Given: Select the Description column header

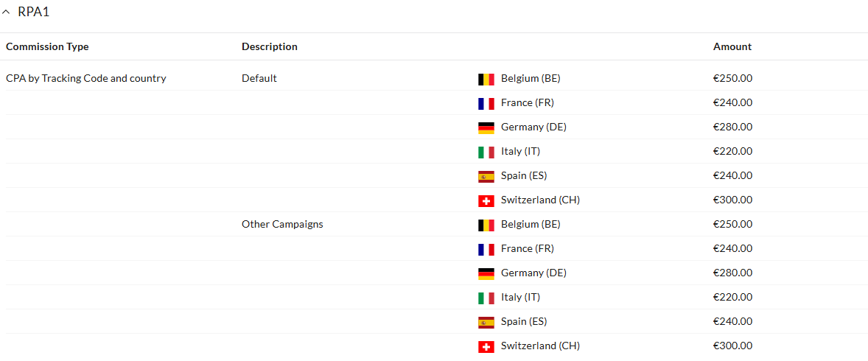Looking at the screenshot, I should (x=270, y=46).
